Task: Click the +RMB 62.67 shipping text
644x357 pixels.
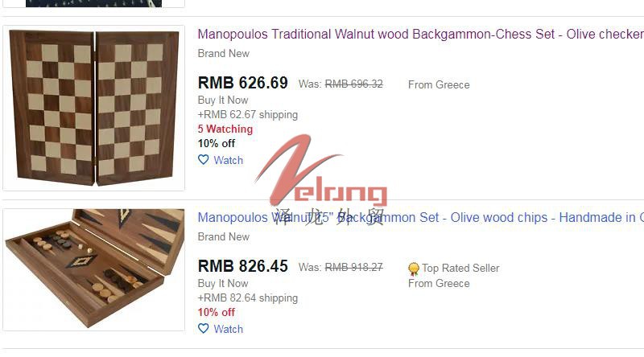Action: click(248, 114)
